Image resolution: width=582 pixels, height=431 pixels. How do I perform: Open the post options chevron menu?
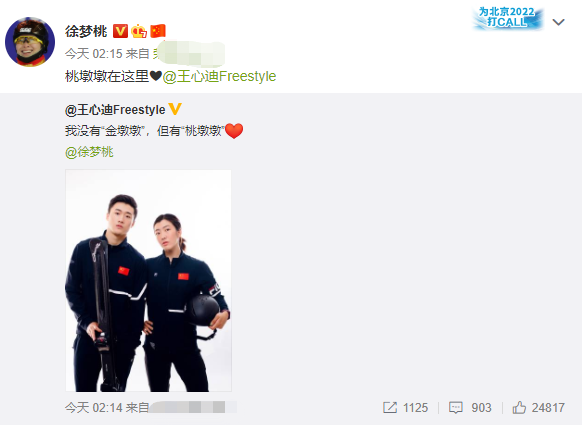558,22
